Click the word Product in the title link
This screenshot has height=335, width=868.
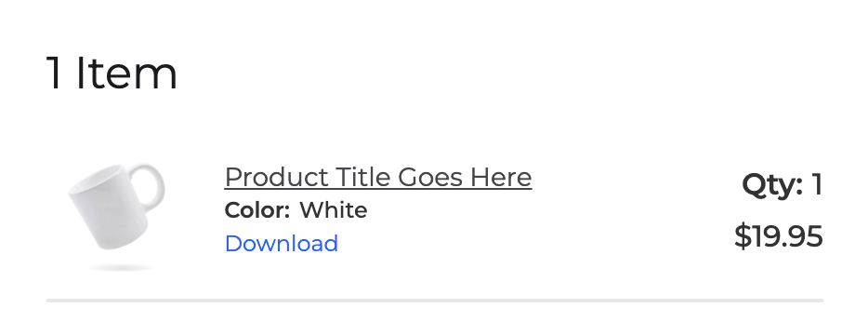(x=277, y=178)
